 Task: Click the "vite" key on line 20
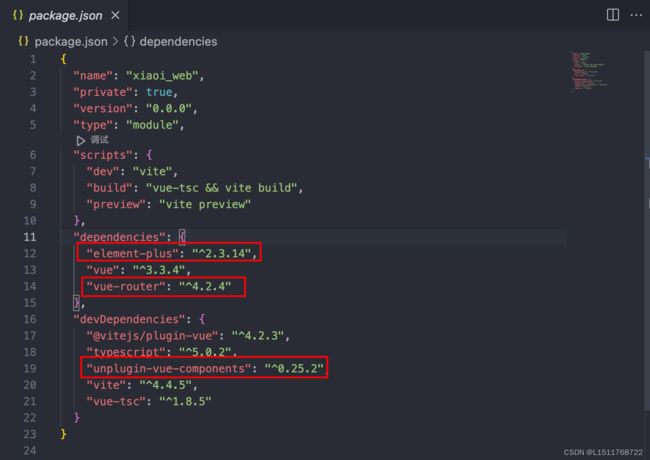pos(106,385)
